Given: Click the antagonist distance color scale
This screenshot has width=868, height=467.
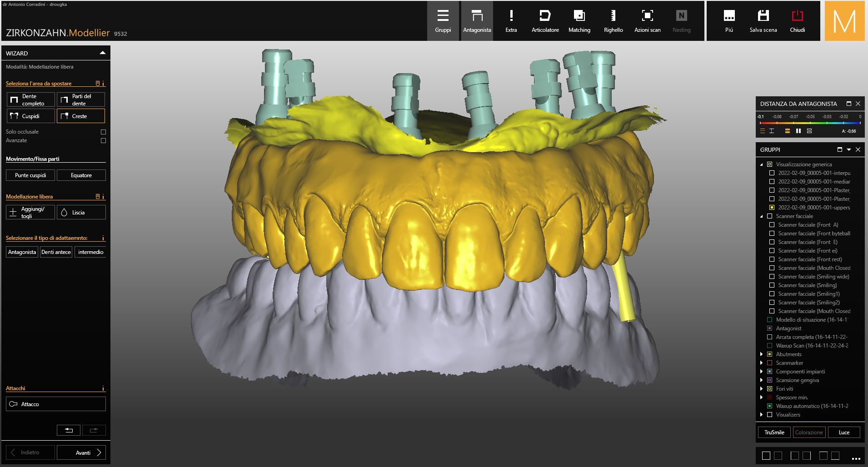Looking at the screenshot, I should pos(810,123).
